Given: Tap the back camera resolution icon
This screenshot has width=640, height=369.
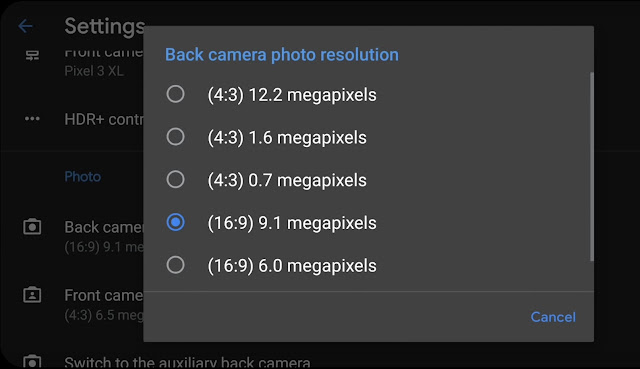Looking at the screenshot, I should click(32, 227).
